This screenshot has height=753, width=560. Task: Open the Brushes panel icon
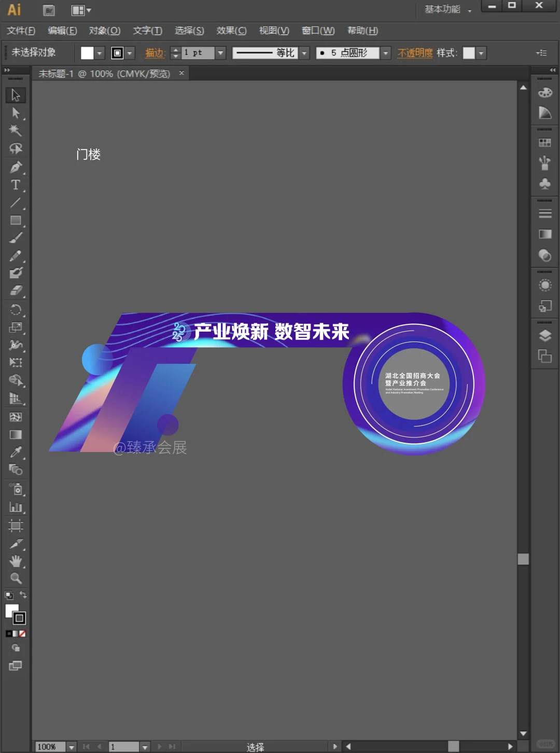click(545, 163)
